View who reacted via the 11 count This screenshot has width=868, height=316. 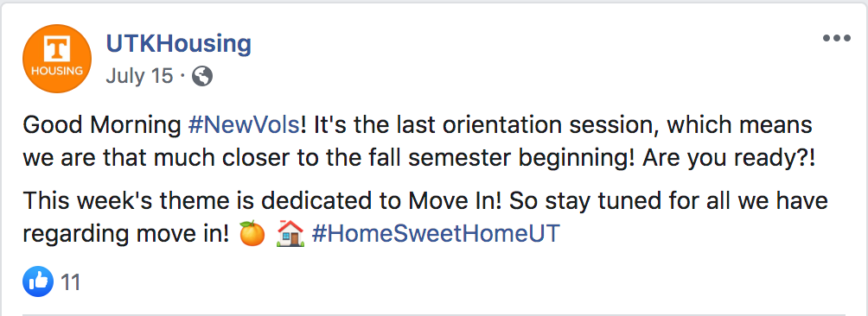[x=70, y=282]
